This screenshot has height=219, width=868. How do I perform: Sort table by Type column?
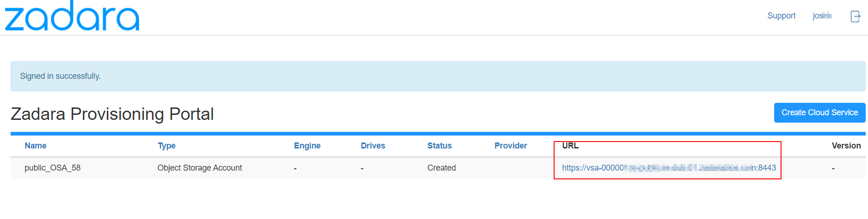click(167, 146)
